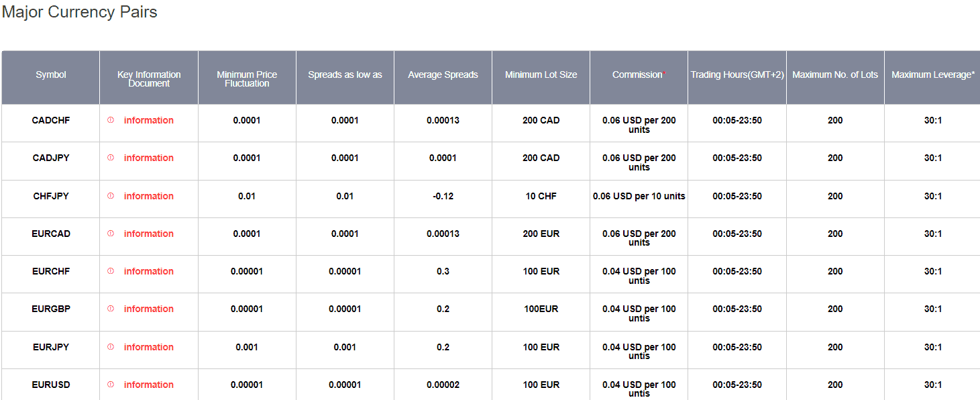Click the Average Spreads column header

tap(443, 77)
